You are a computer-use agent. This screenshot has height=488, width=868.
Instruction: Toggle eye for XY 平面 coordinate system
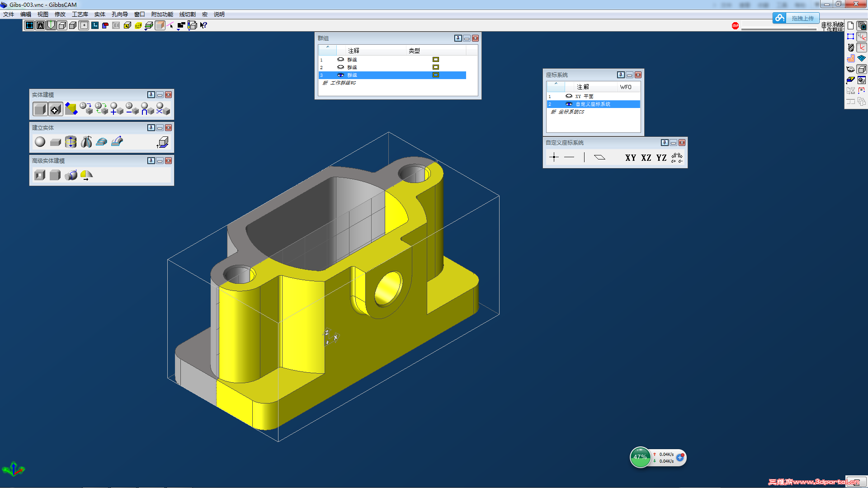click(569, 96)
